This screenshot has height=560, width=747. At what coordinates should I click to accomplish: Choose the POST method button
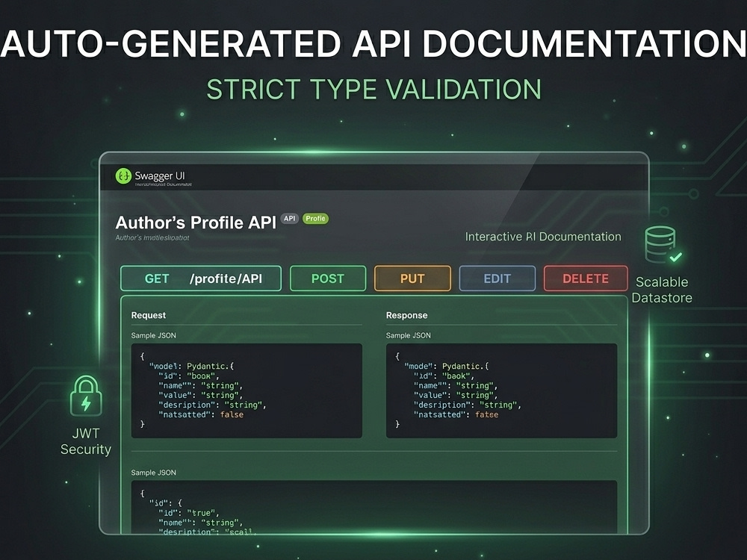point(328,279)
